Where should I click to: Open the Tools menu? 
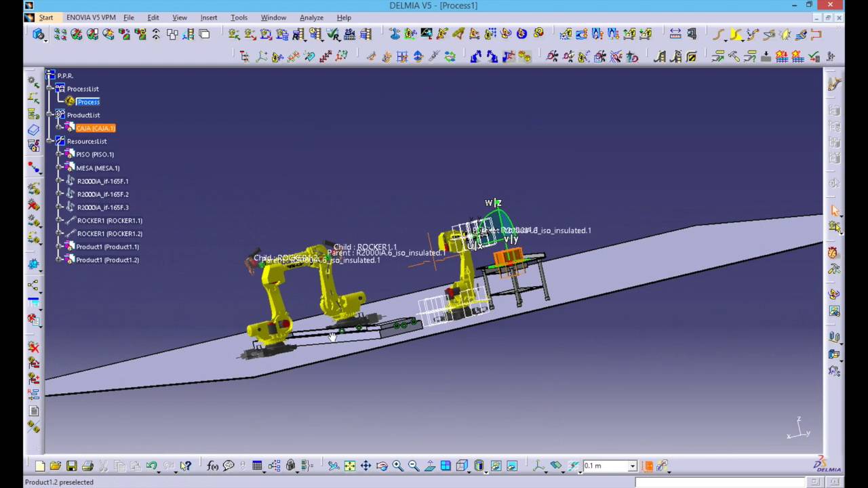(x=239, y=18)
